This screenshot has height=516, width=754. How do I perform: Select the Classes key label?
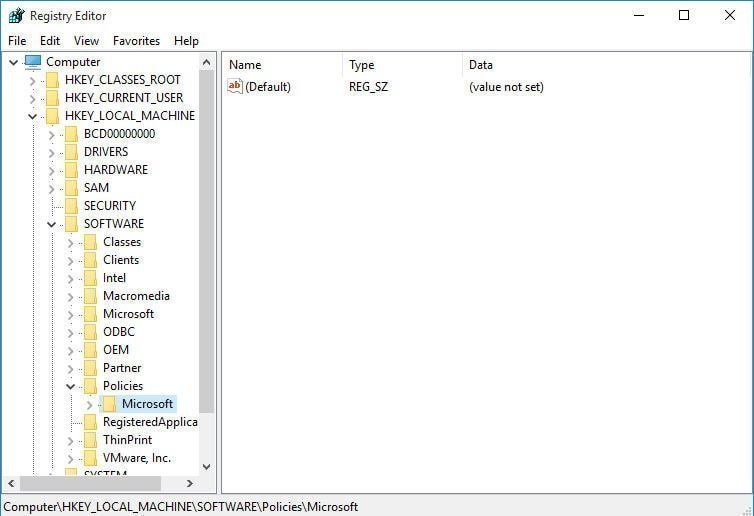(x=122, y=242)
